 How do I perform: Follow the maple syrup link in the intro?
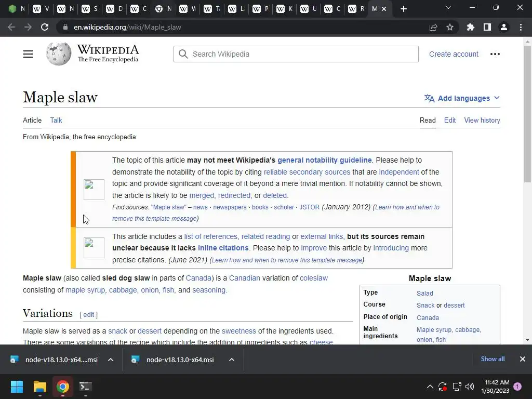click(x=85, y=290)
